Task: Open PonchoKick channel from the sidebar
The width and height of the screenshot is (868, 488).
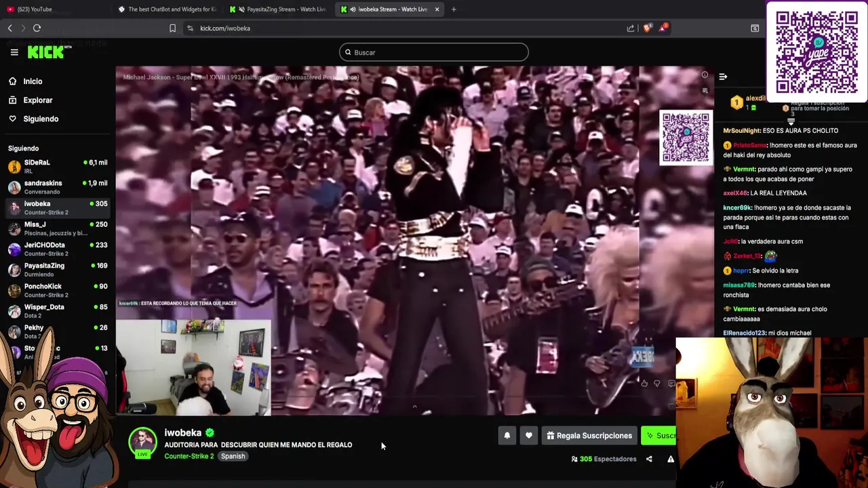Action: 58,290
